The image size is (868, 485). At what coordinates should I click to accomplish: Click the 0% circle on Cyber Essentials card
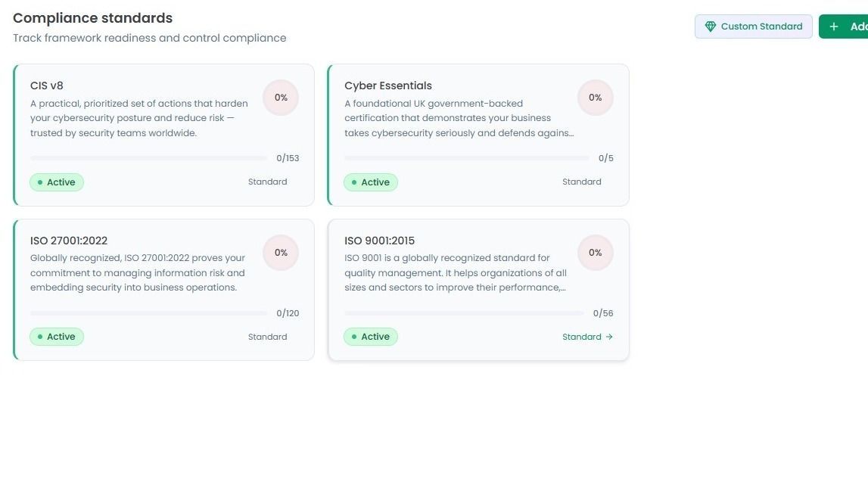pyautogui.click(x=595, y=98)
